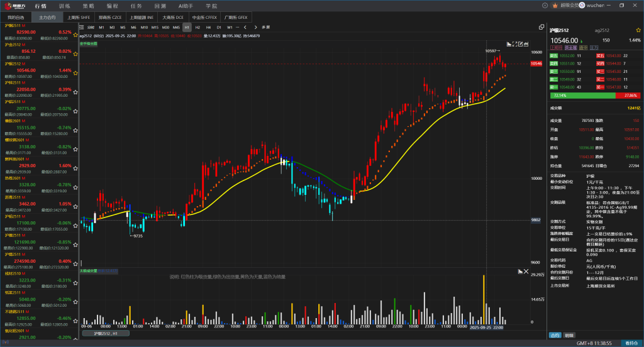Click the 主力 tag under the price
Image resolution: width=644 pixels, height=347 pixels.
tap(594, 48)
